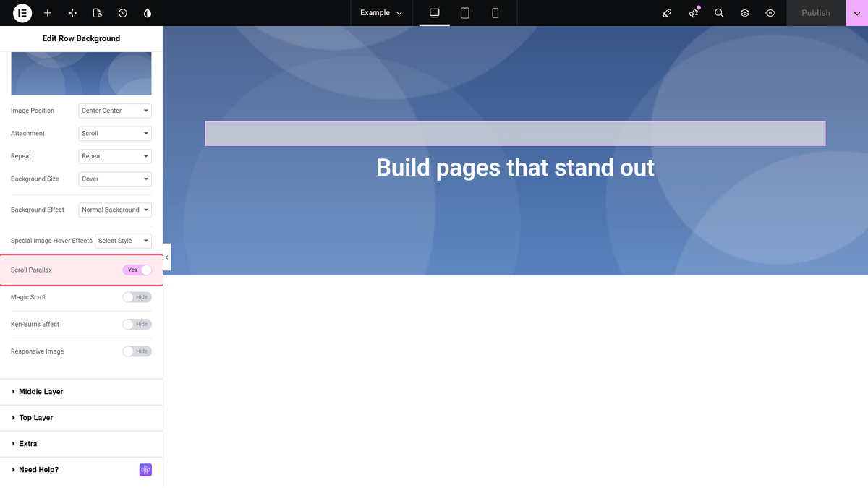
Task: Select the highlighted empty widget in canvas
Action: click(x=515, y=134)
